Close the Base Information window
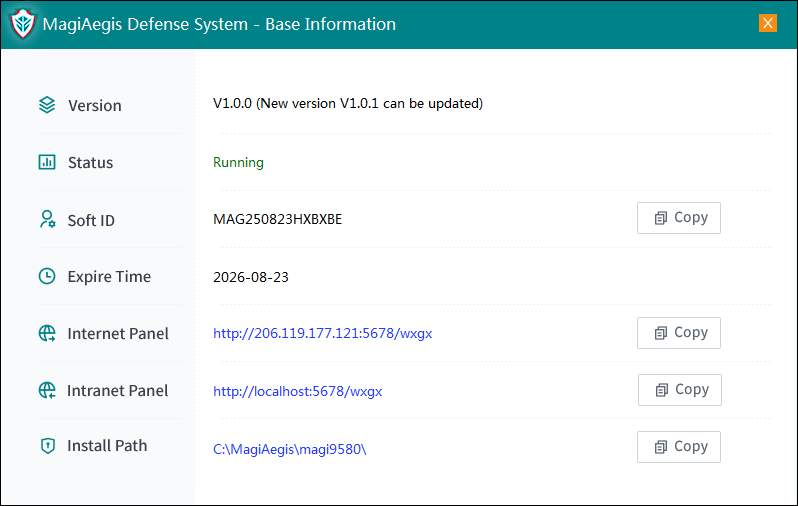798x506 pixels. click(768, 23)
